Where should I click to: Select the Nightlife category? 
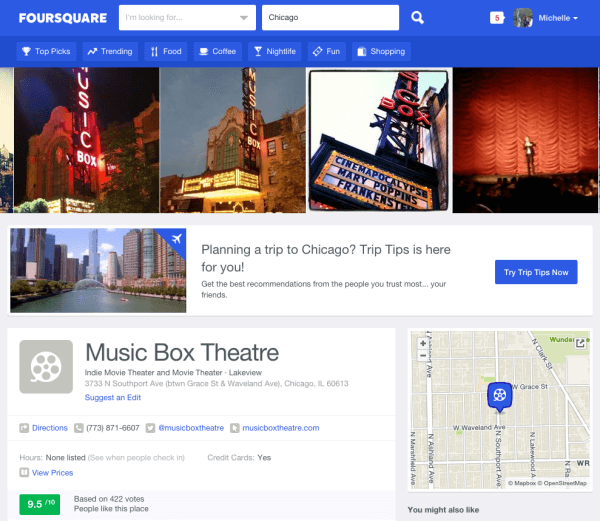point(275,51)
